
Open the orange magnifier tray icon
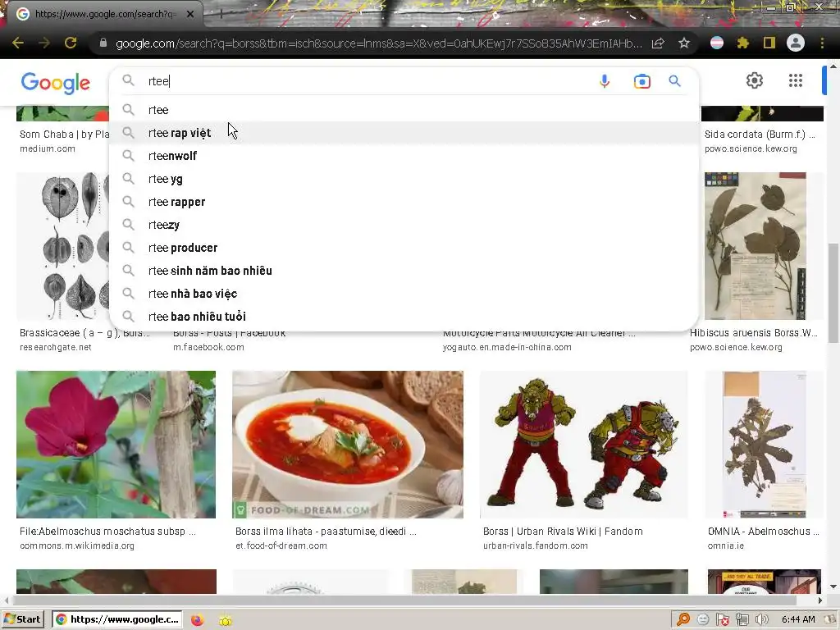click(x=683, y=620)
